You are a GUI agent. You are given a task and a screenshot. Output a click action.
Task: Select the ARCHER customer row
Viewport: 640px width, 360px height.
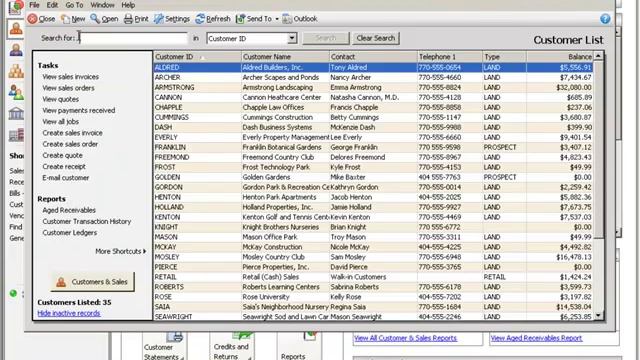[373, 78]
